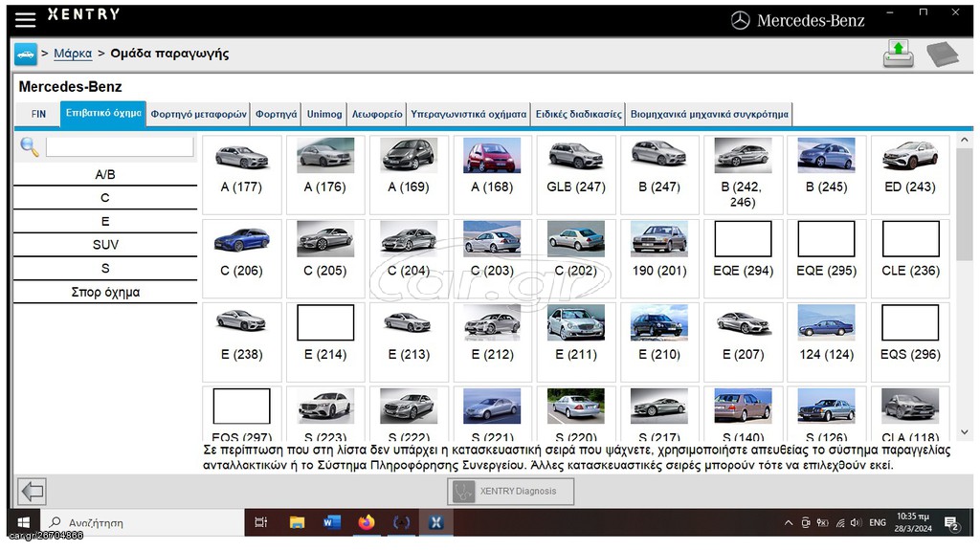Open File Explorer from the taskbar
This screenshot has height=550, width=980.
coord(297,522)
